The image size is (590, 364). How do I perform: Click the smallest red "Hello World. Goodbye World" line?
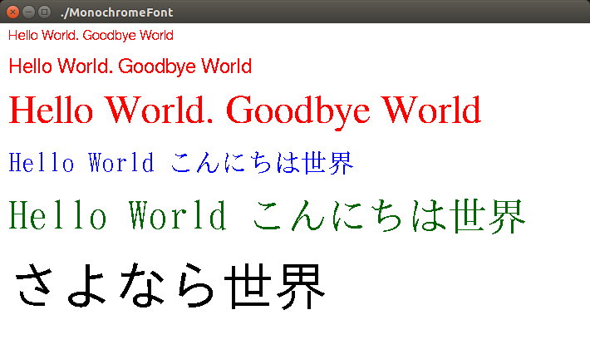91,36
